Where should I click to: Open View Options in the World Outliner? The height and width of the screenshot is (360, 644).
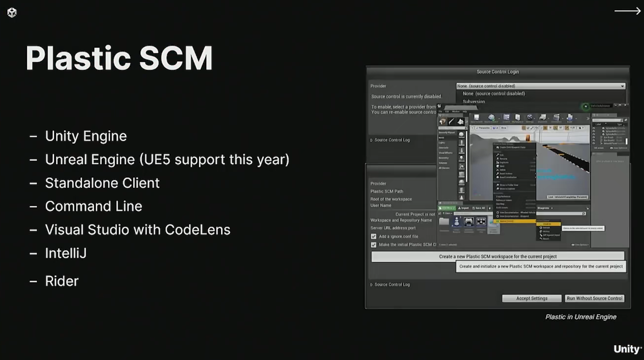point(618,148)
